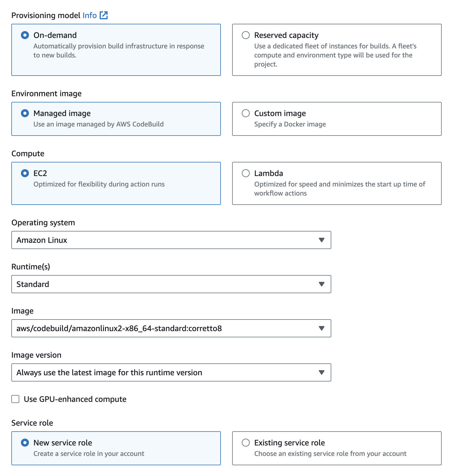Expand the Image version dropdown
The height and width of the screenshot is (476, 453).
coord(171,372)
